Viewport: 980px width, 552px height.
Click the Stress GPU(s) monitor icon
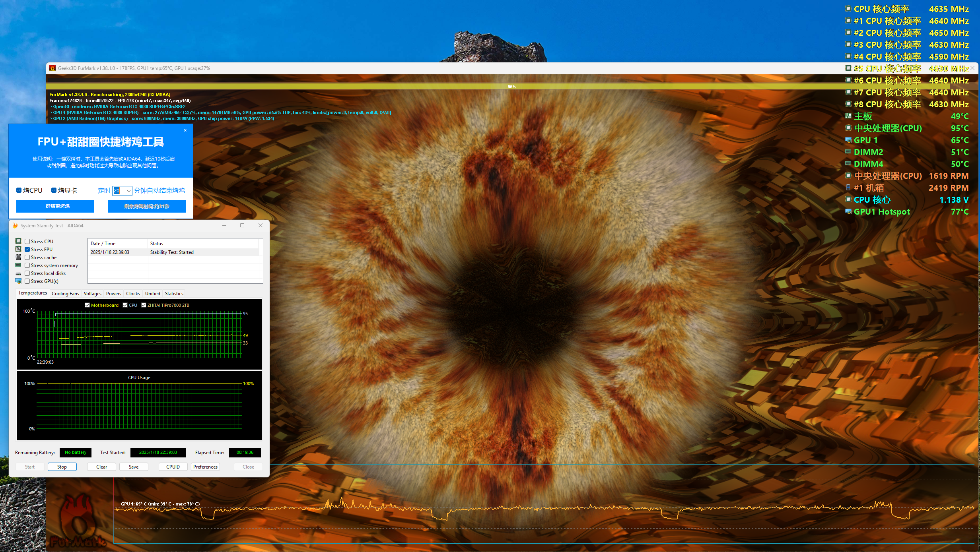point(18,281)
